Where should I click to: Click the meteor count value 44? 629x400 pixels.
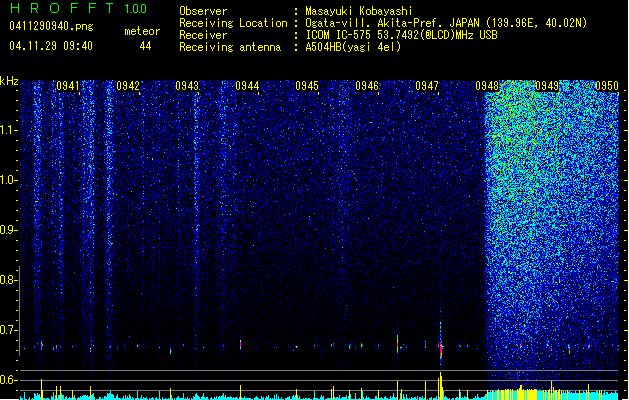pyautogui.click(x=145, y=46)
